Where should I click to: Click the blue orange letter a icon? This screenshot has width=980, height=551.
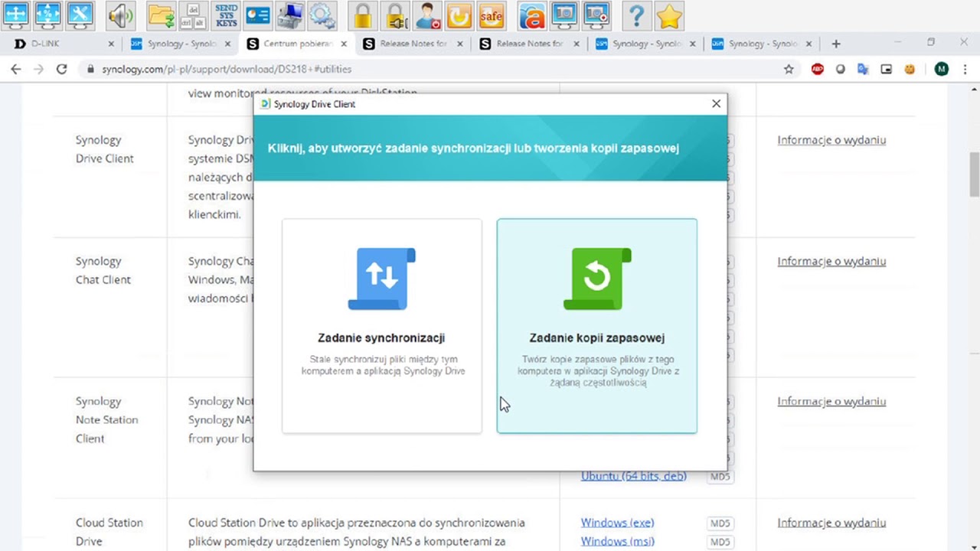pyautogui.click(x=532, y=15)
